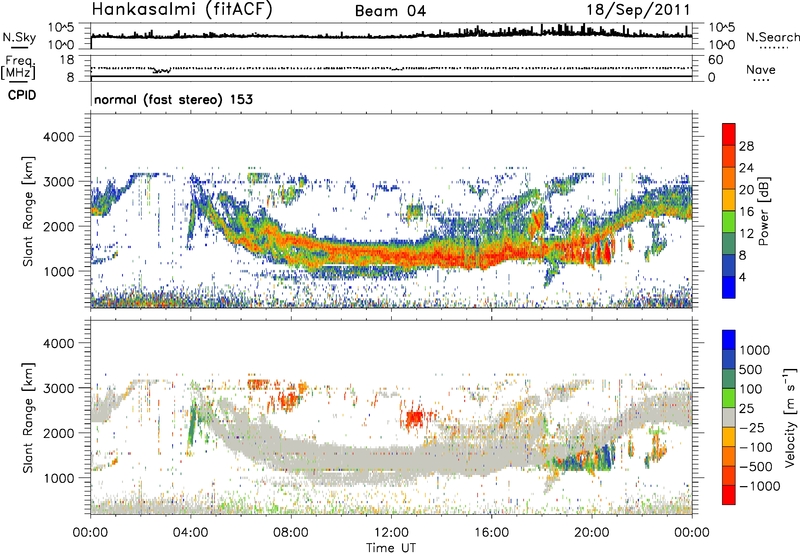Click the '16' power scale value
Screen dimensions: 800x554
click(746, 212)
